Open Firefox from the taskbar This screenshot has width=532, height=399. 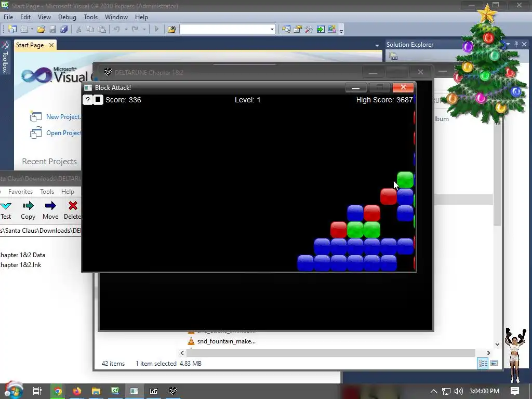coord(77,391)
